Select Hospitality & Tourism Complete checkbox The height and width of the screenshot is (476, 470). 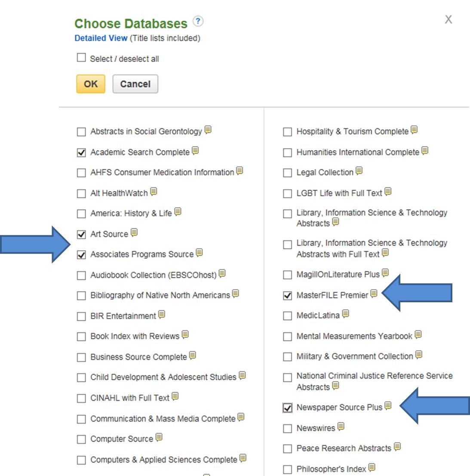pos(288,132)
